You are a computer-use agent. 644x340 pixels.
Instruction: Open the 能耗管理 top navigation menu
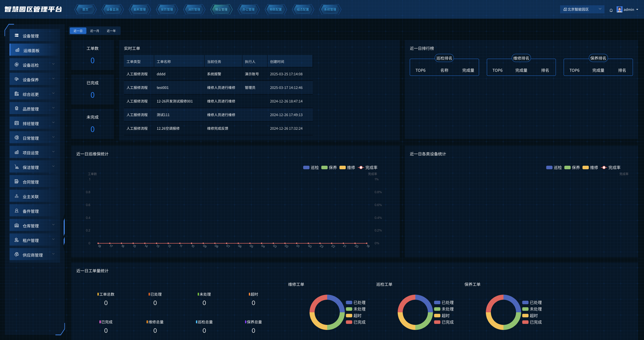(140, 10)
